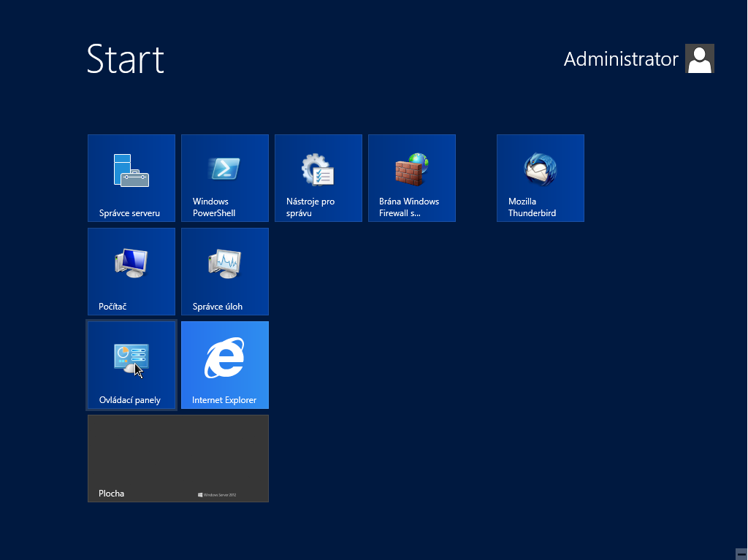Click the Start heading text

click(125, 58)
